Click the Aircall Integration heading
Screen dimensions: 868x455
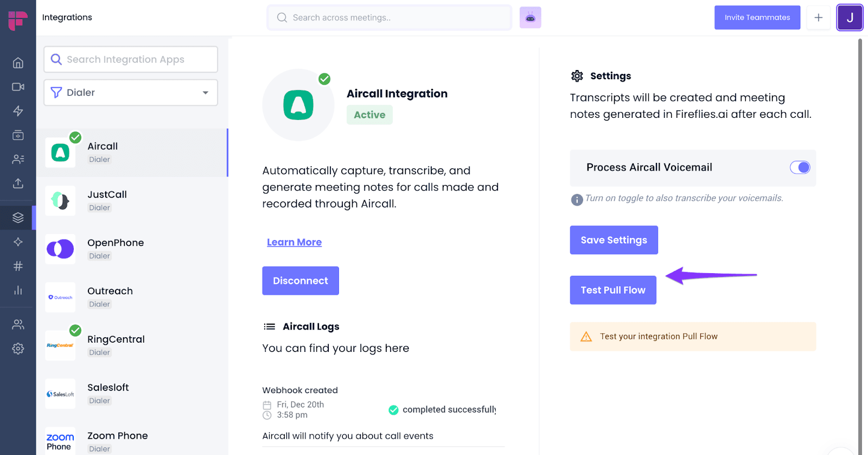(x=397, y=93)
